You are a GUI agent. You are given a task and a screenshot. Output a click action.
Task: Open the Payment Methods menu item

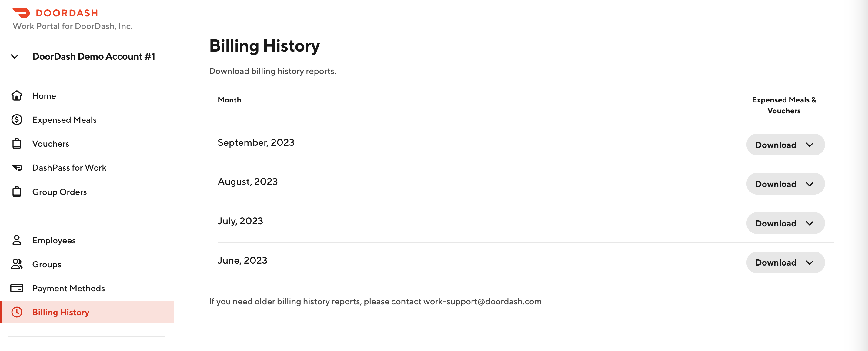click(x=68, y=288)
